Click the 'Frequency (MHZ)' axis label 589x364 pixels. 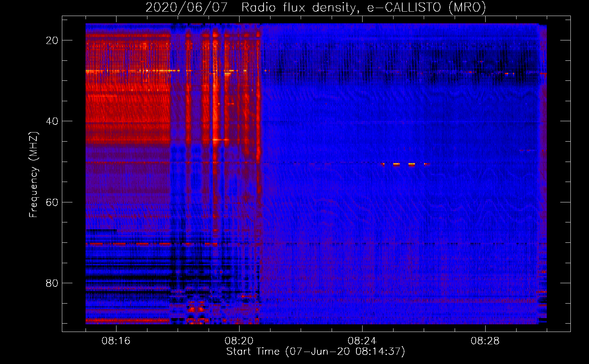(33, 174)
